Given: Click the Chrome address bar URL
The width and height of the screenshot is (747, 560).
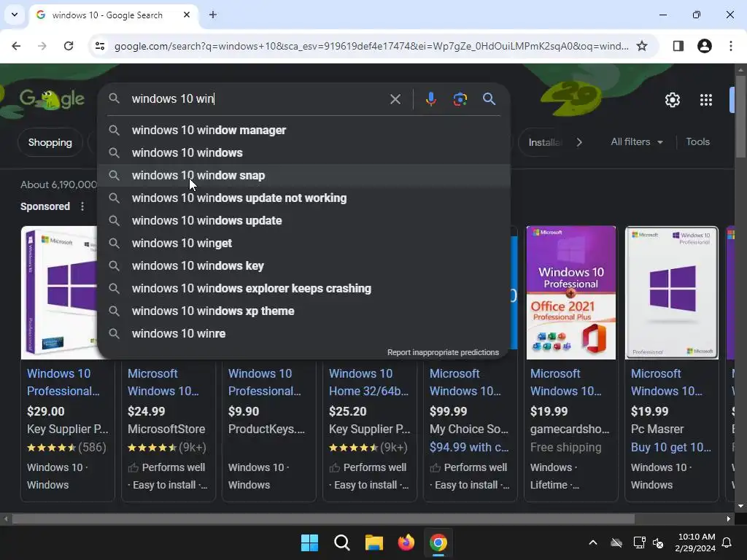Looking at the screenshot, I should (x=371, y=46).
